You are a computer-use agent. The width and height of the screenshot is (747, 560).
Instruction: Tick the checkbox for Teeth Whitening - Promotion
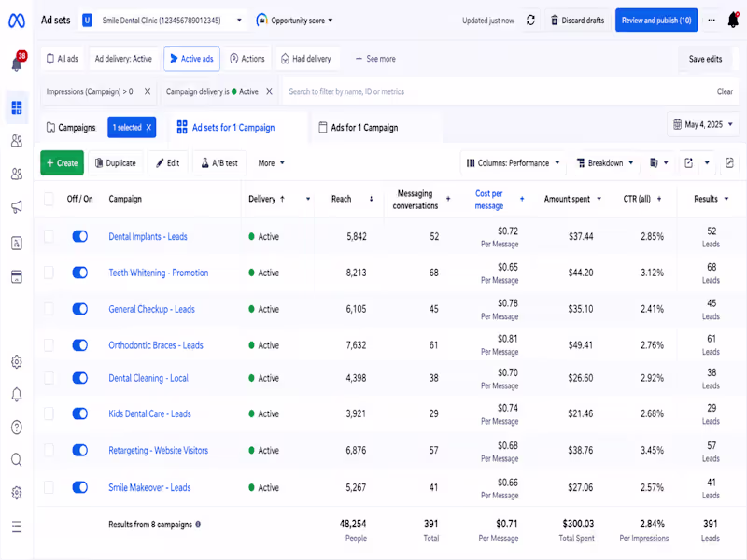pyautogui.click(x=49, y=273)
